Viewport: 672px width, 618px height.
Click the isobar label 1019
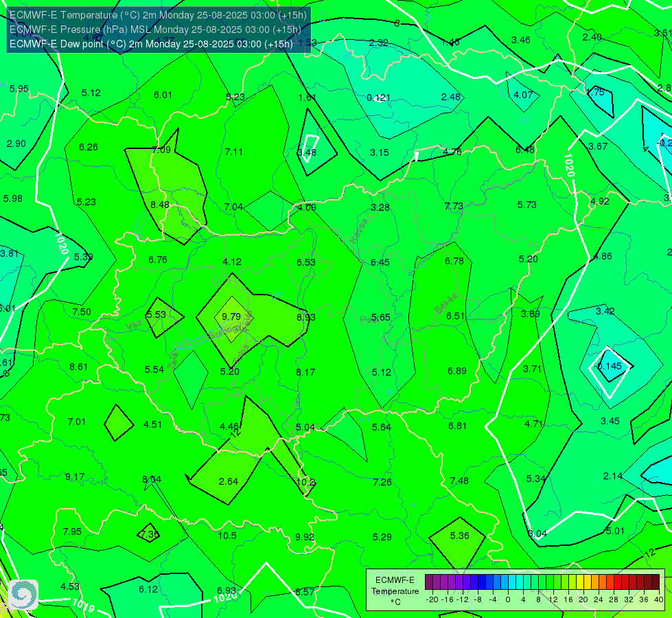point(83,605)
